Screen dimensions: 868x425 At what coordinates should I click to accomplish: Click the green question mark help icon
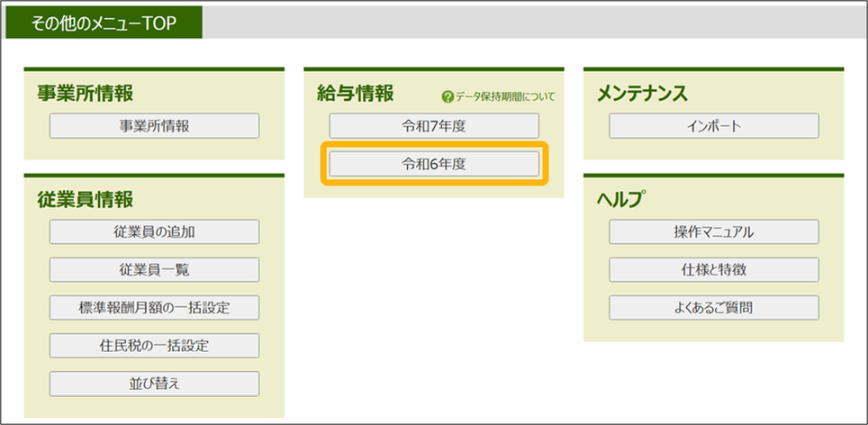(x=448, y=96)
